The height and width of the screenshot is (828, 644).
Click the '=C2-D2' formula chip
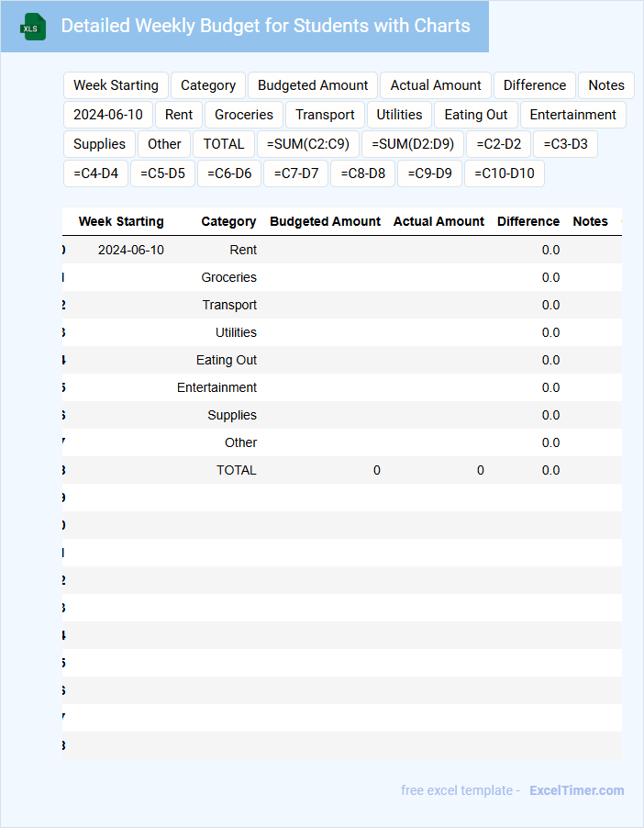(498, 144)
